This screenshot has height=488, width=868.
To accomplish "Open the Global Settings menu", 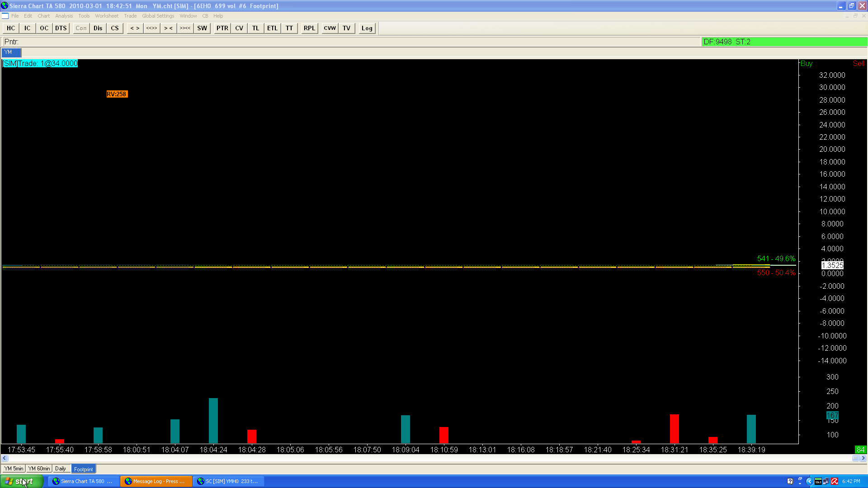I will 158,16.
